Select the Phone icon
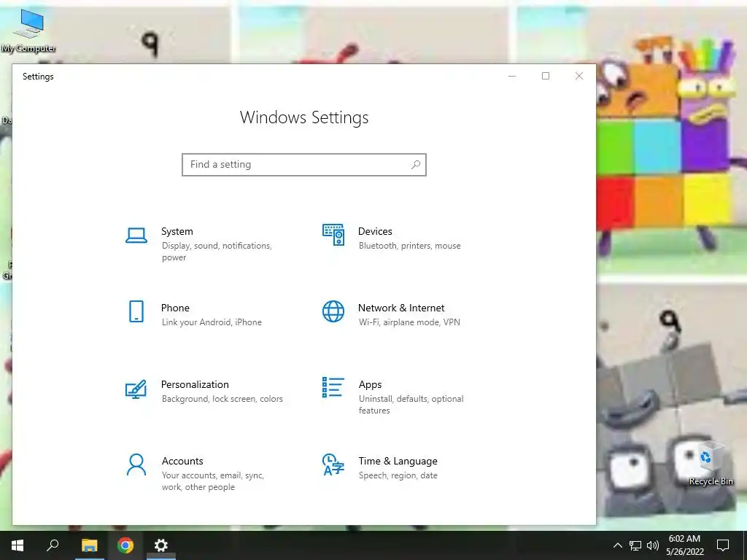This screenshot has height=560, width=747. point(136,311)
